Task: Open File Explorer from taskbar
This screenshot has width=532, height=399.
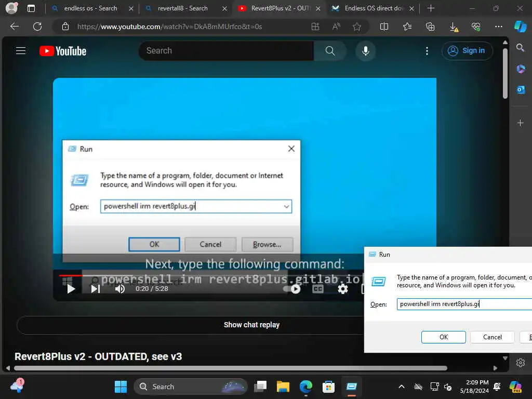Action: [283, 387]
